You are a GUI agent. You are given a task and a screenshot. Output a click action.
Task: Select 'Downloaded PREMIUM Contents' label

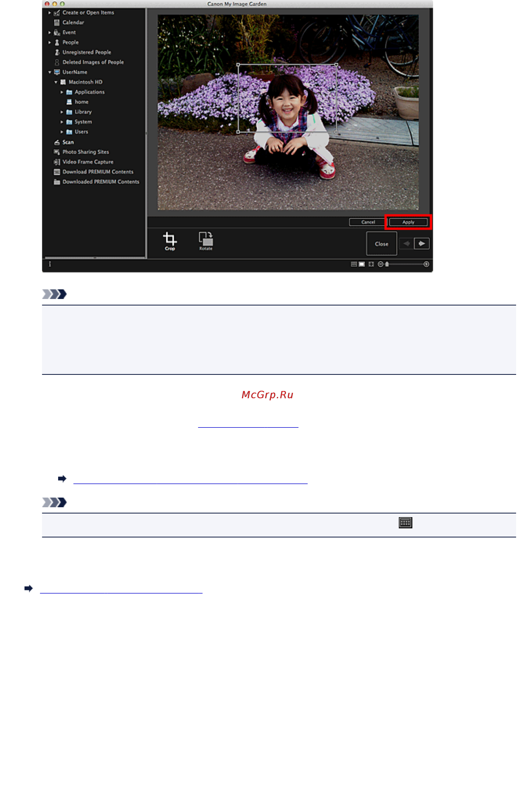101,182
